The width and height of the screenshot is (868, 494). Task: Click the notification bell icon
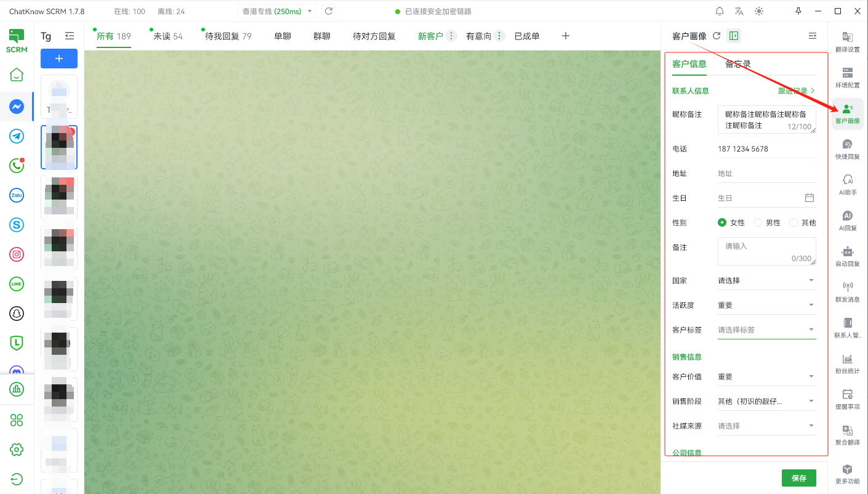pos(720,11)
